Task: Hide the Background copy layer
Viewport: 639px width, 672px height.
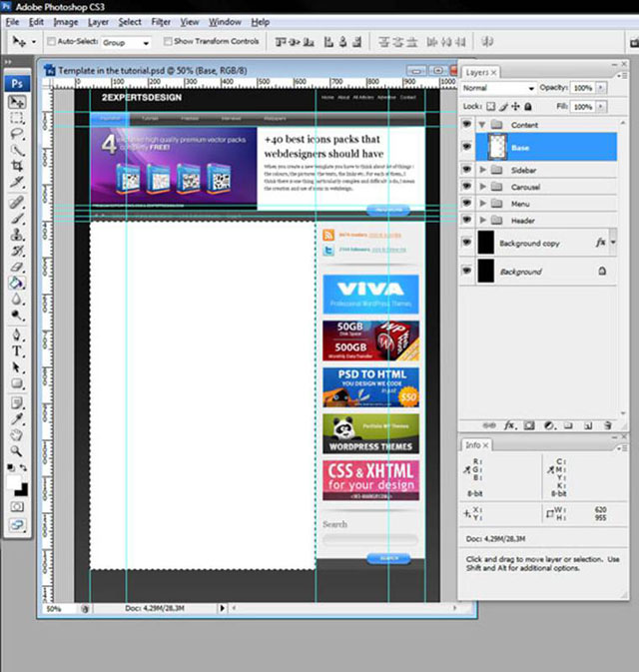Action: [x=466, y=243]
